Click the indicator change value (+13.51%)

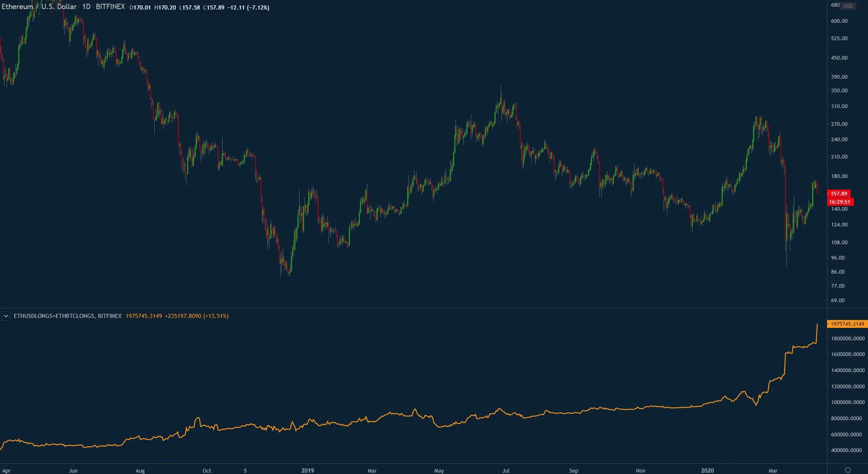tap(216, 316)
